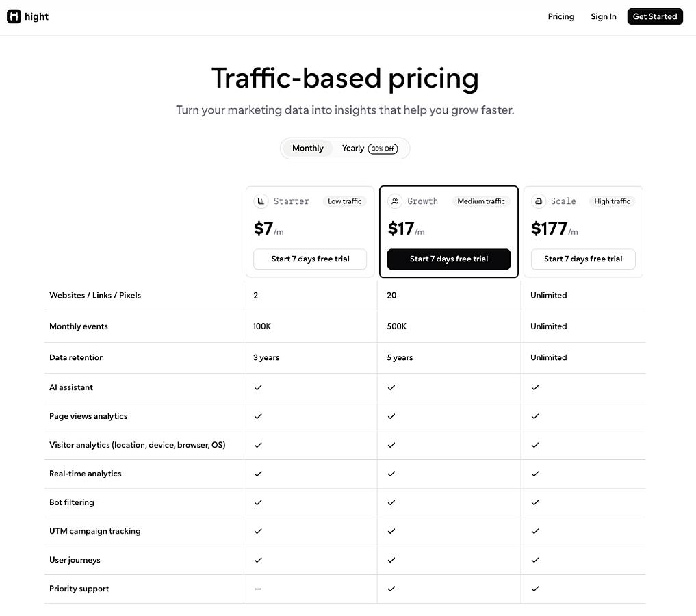Open the Sign In link
696x616 pixels.
click(x=603, y=16)
